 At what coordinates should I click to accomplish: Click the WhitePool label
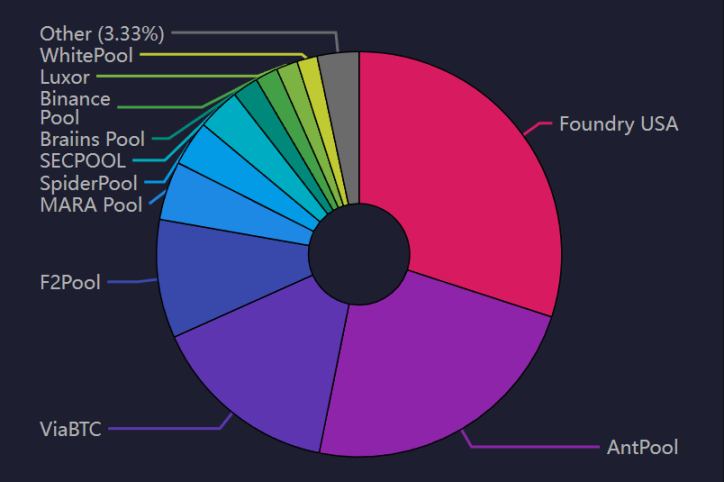(x=86, y=55)
